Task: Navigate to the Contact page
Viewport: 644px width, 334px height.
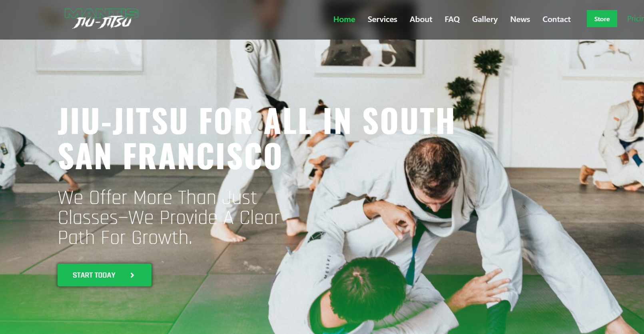Action: (556, 19)
